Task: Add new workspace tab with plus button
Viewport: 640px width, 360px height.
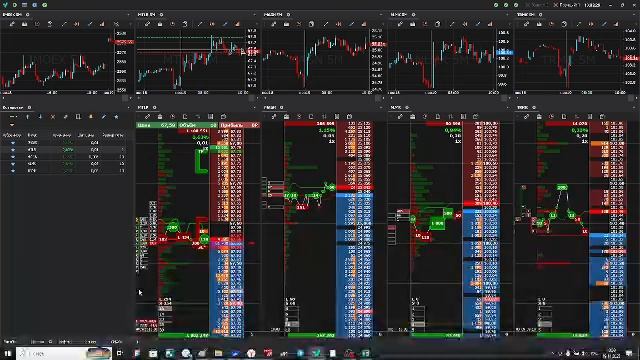Action: [138, 342]
